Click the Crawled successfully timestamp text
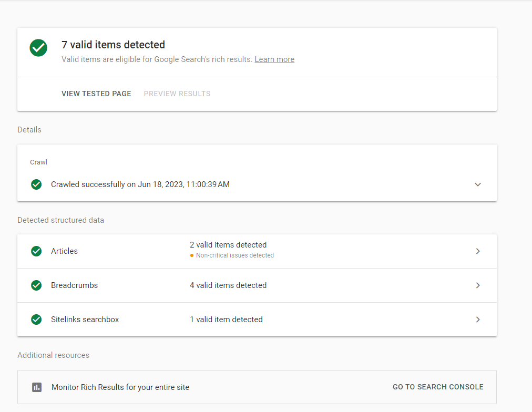 click(140, 184)
